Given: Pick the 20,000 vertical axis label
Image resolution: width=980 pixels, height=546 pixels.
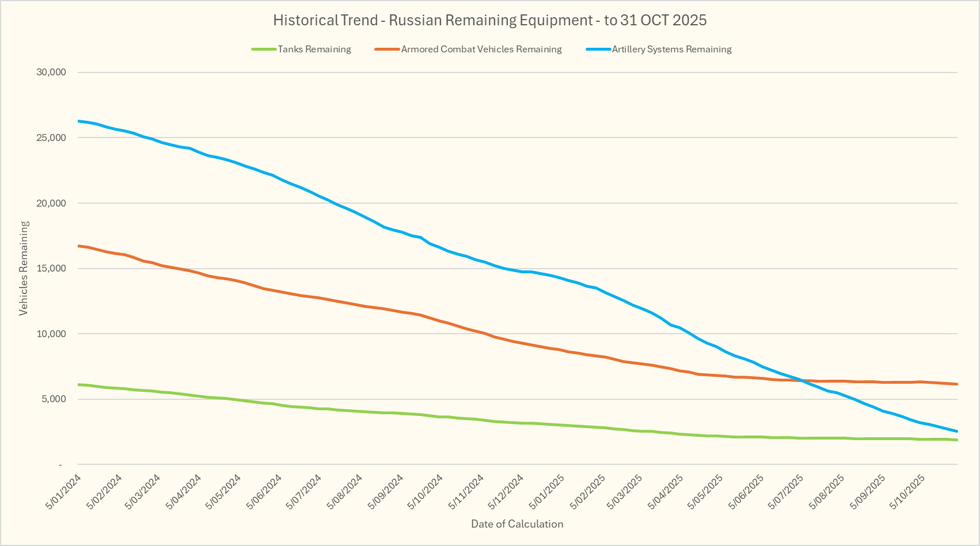Looking at the screenshot, I should coord(51,203).
